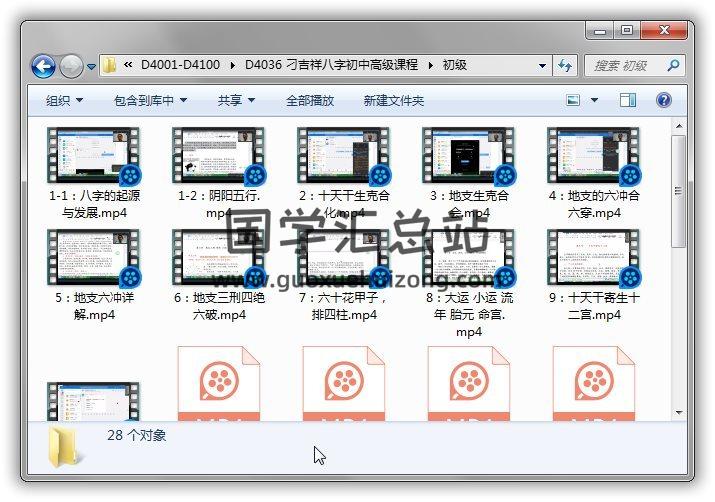This screenshot has width=715, height=502.
Task: Click the folder icon in details pane
Action: (67, 447)
